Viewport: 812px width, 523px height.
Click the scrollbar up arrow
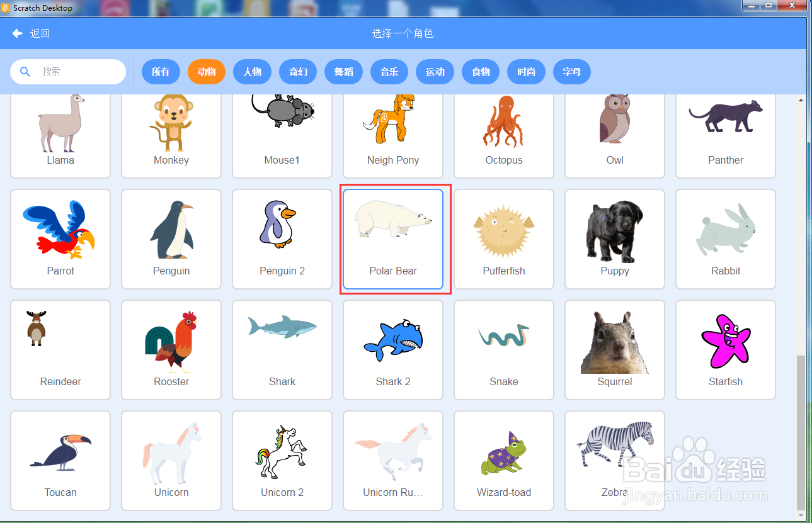pos(801,99)
